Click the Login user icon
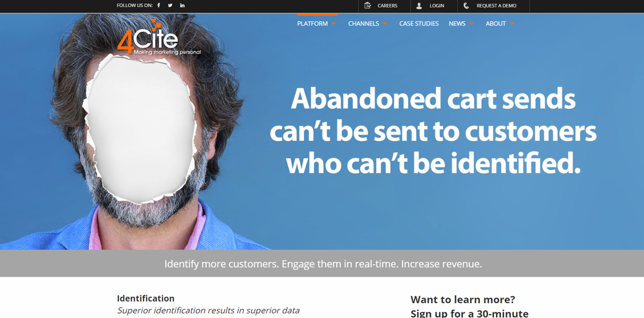This screenshot has height=318, width=644. point(419,5)
